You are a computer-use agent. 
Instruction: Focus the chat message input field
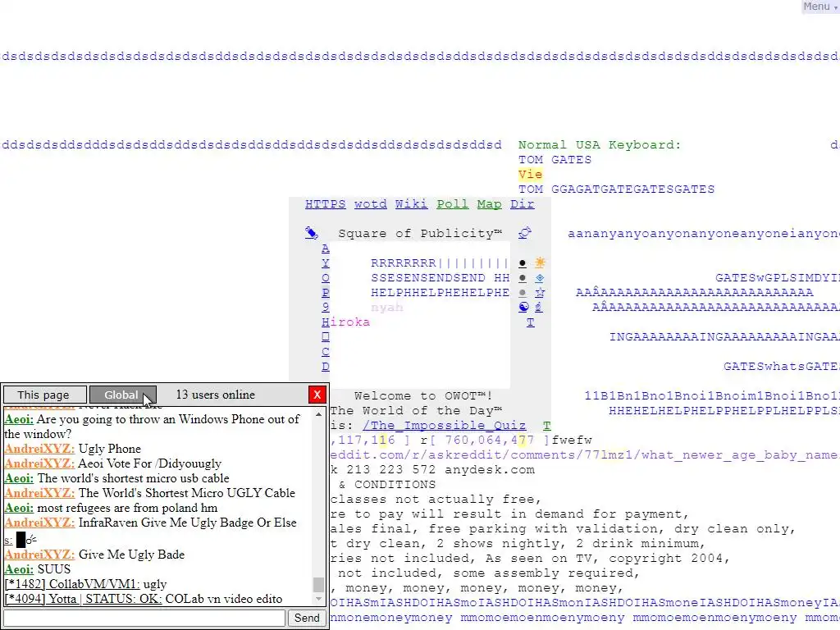click(144, 618)
